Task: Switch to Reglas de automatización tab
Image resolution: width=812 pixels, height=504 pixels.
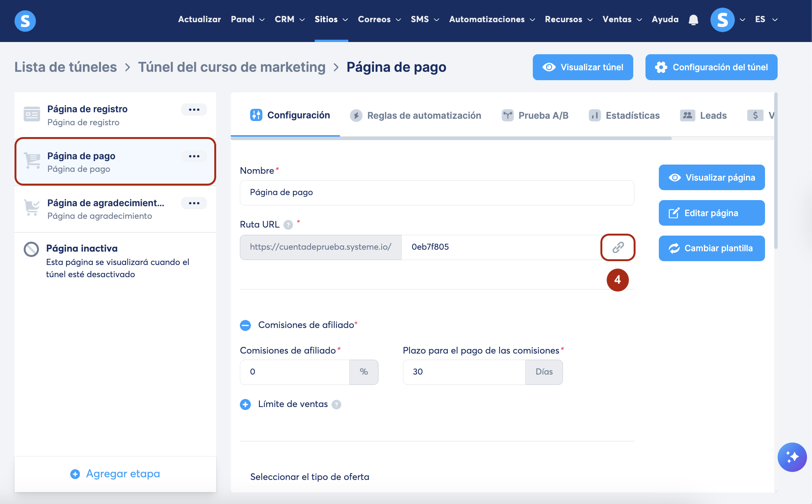Action: point(416,115)
